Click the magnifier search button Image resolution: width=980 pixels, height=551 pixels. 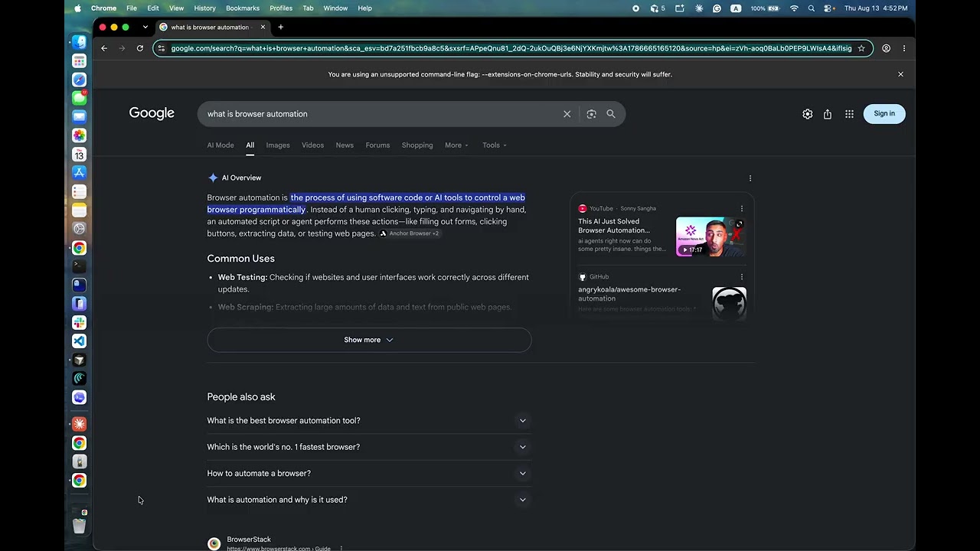click(x=611, y=114)
